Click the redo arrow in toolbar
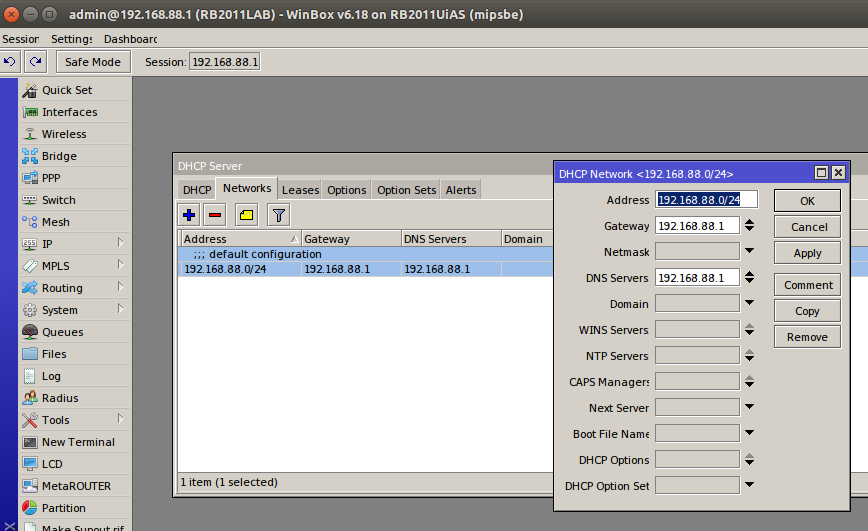This screenshot has height=531, width=868. [35, 62]
